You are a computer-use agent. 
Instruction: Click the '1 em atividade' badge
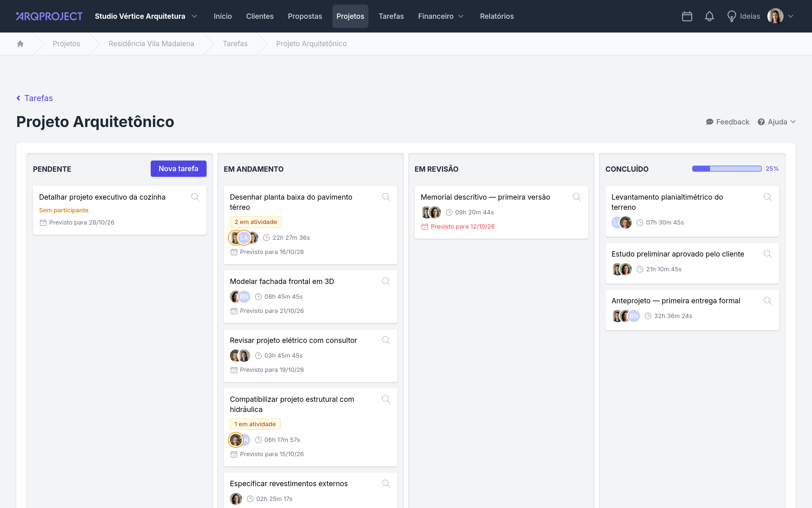tap(255, 424)
